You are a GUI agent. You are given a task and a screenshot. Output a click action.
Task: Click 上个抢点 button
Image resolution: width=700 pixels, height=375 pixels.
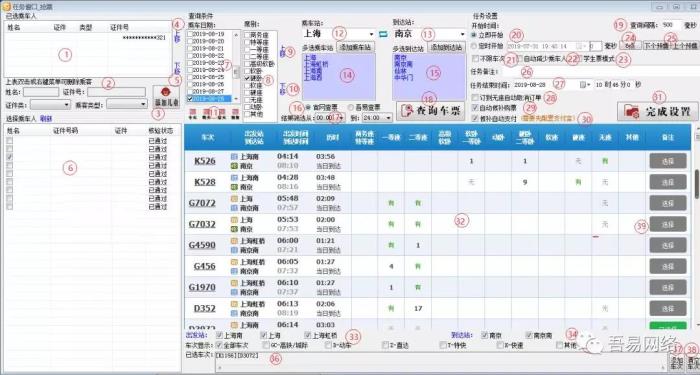click(x=684, y=46)
